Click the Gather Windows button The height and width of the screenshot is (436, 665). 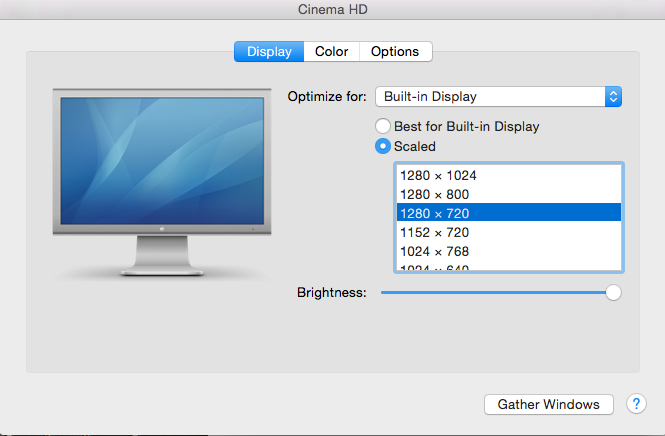pyautogui.click(x=548, y=404)
